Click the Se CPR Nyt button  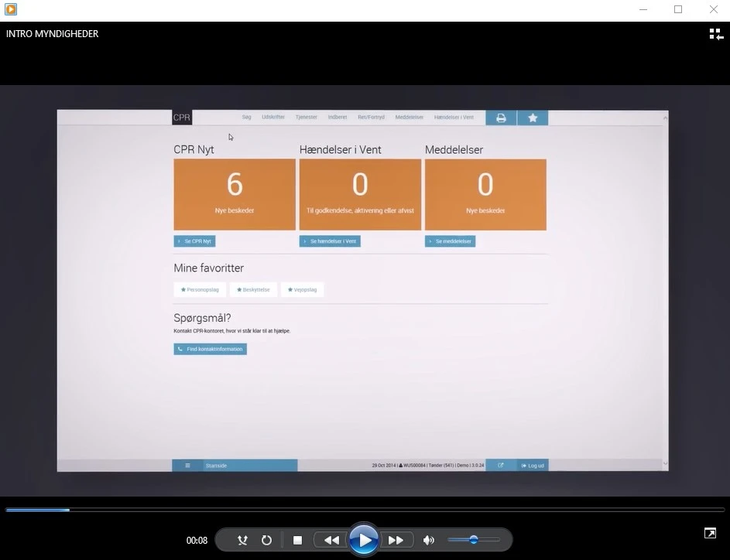[x=194, y=241]
